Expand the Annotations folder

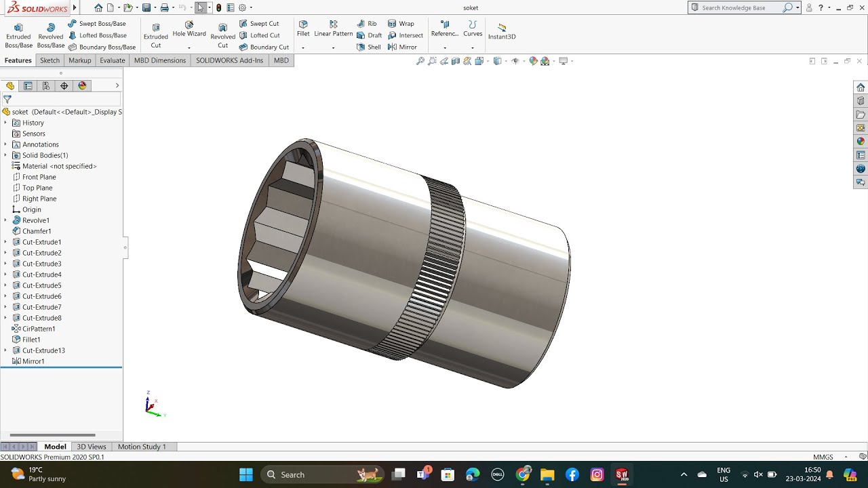coord(5,144)
